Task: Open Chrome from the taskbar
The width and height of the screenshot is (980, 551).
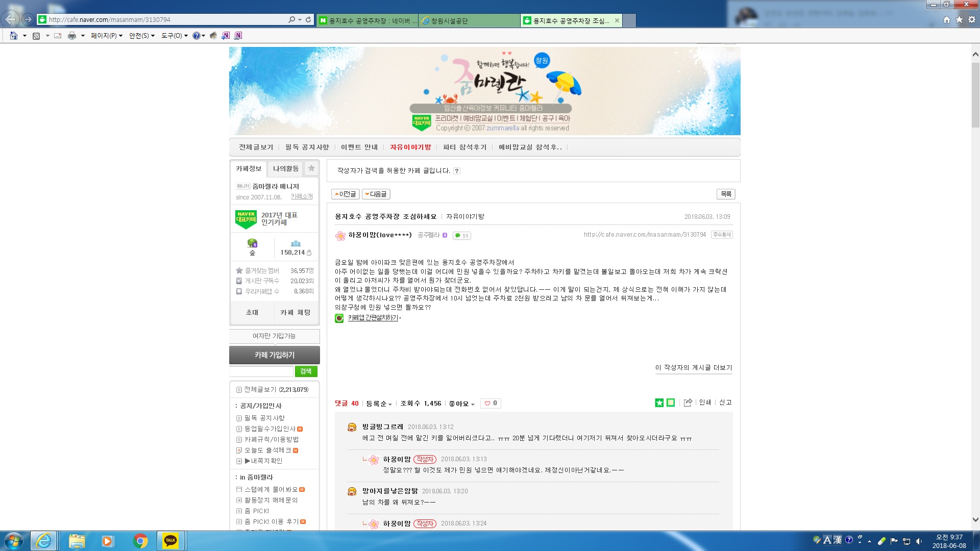Action: tap(140, 541)
